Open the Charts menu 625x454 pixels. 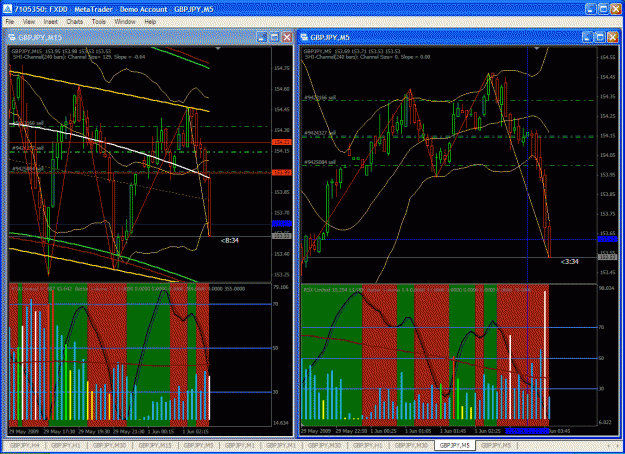tap(75, 22)
